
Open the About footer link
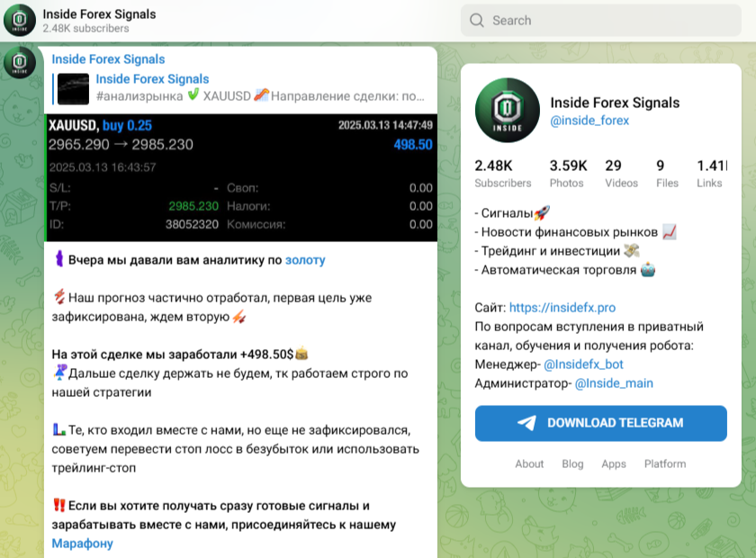(x=529, y=464)
